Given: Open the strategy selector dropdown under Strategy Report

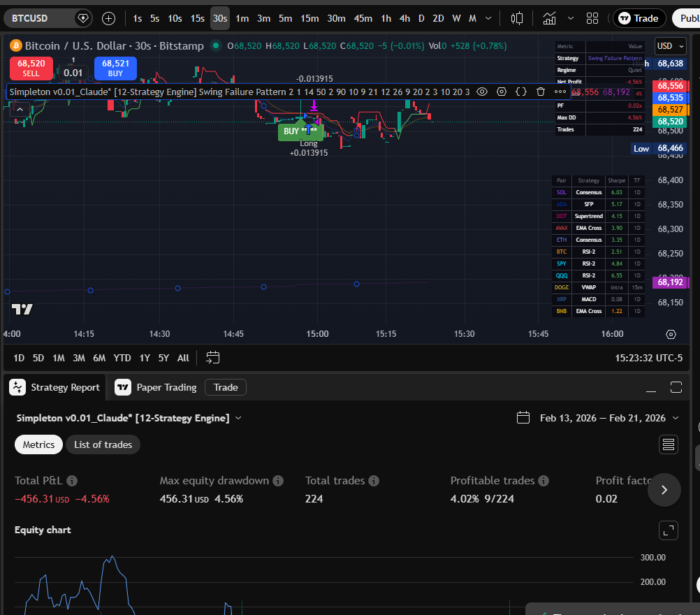Looking at the screenshot, I should (238, 417).
